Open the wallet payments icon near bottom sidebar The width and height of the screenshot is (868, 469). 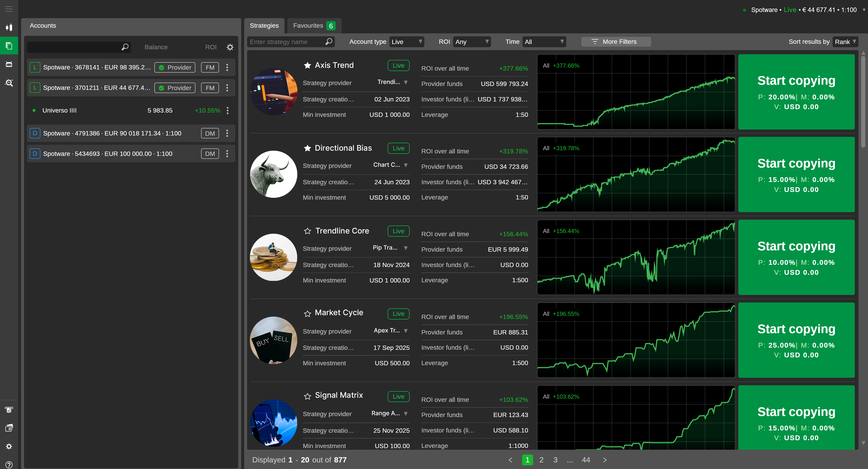[9, 427]
